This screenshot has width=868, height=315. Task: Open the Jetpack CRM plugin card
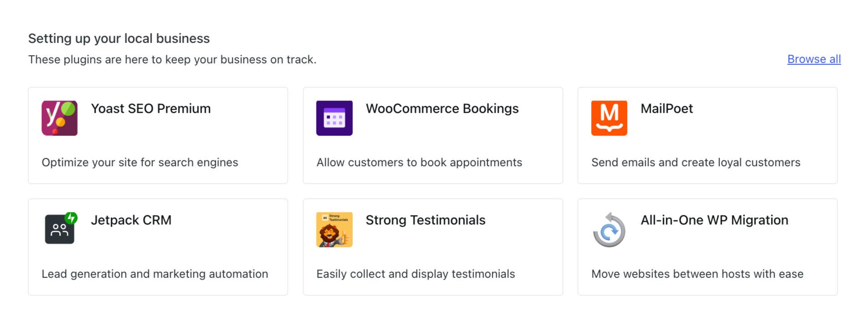(158, 247)
